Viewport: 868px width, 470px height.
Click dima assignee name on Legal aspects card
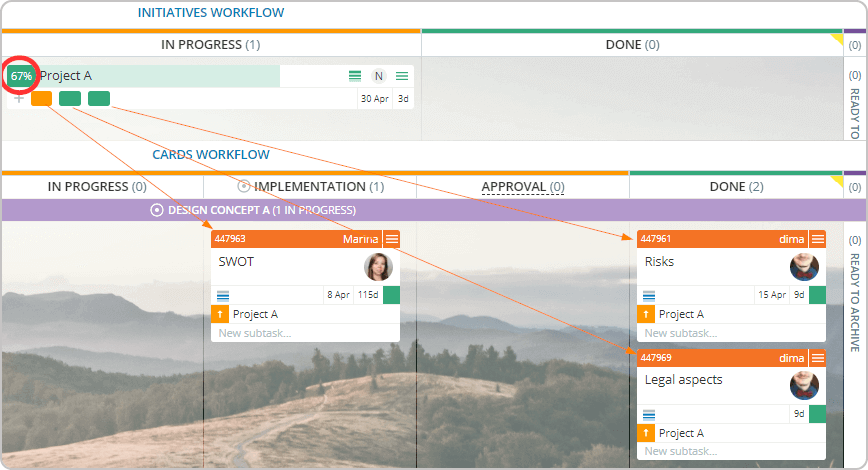pos(792,358)
